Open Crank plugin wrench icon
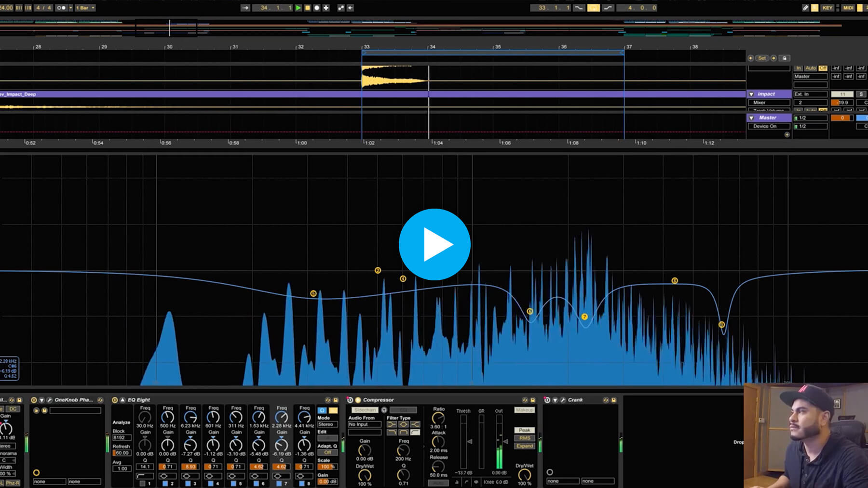Screen dimensions: 868x488 pos(563,400)
